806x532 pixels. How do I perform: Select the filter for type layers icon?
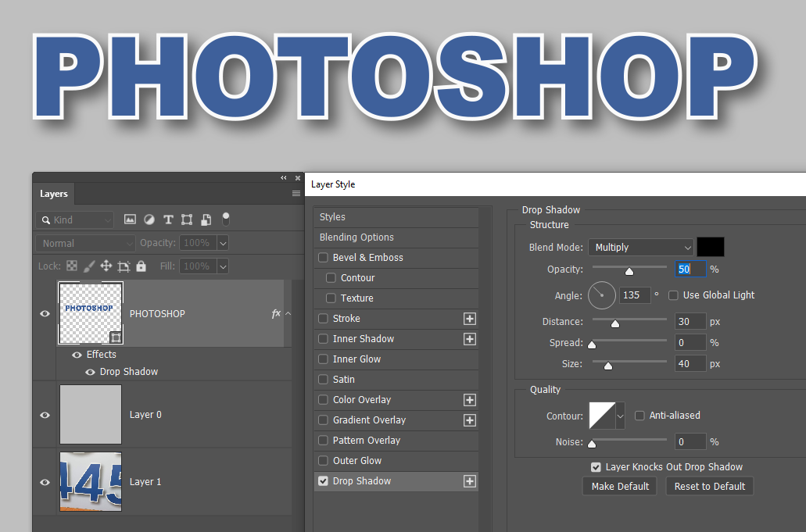tap(169, 220)
